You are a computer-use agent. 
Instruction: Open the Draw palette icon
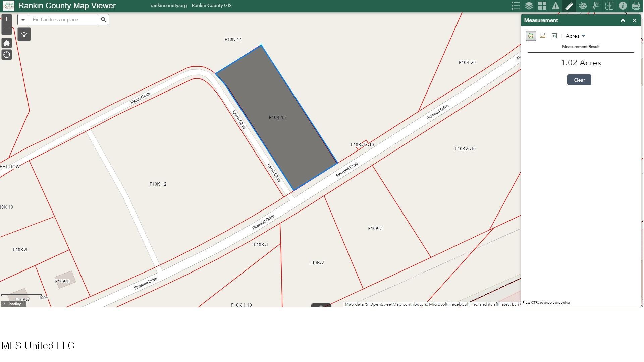(583, 6)
